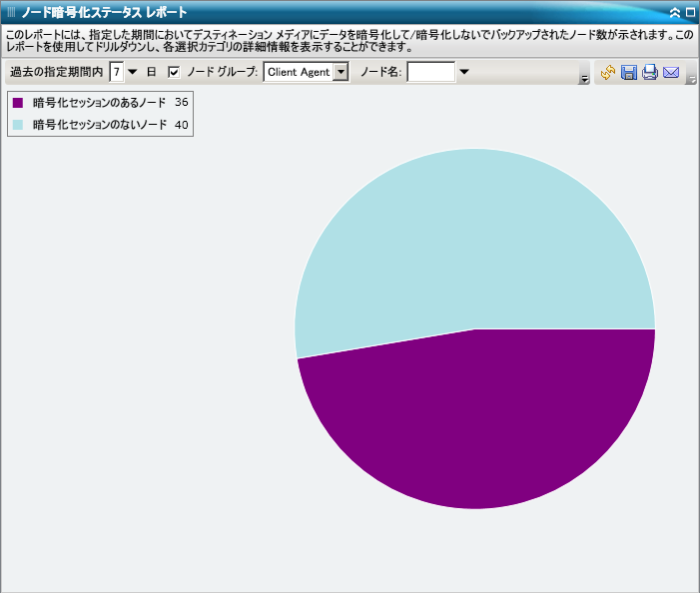Screen dimensions: 700x593
Task: Expand the Client Agent node group dropdown
Action: (x=340, y=72)
